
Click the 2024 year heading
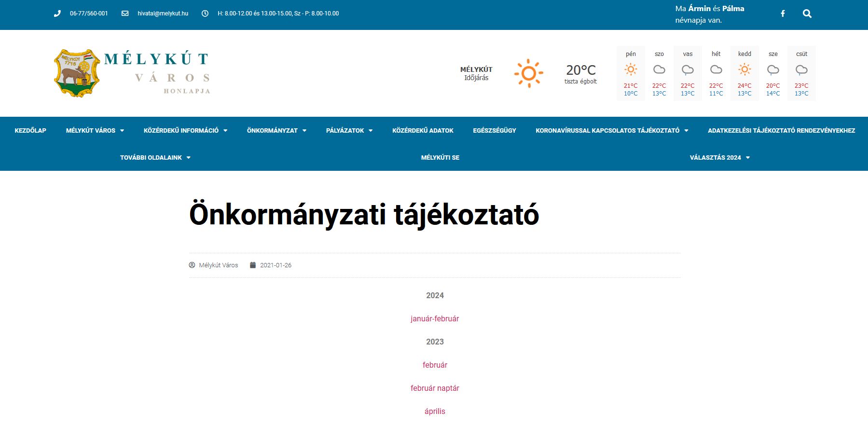point(435,295)
